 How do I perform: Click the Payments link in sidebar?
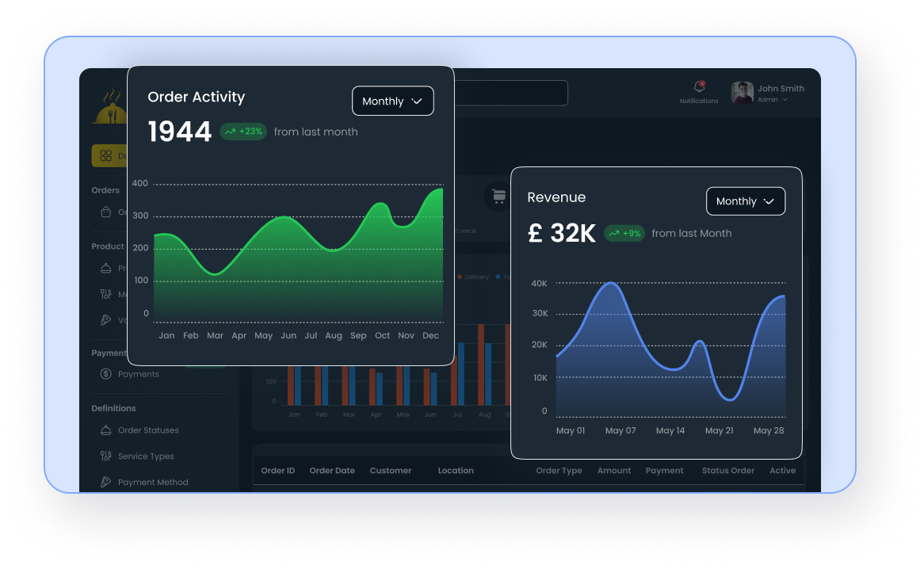pos(139,374)
